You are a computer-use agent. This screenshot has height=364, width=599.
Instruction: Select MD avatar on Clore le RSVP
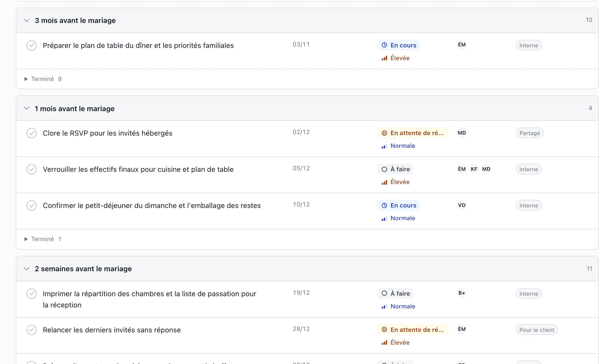point(462,133)
